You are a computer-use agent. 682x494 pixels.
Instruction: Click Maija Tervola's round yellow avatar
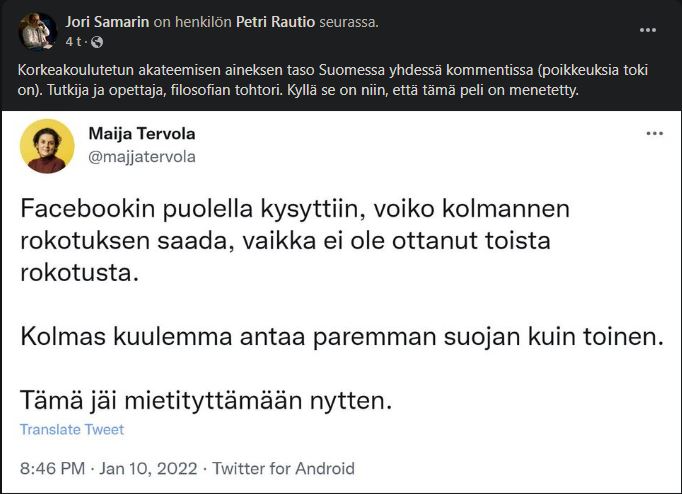coord(47,146)
